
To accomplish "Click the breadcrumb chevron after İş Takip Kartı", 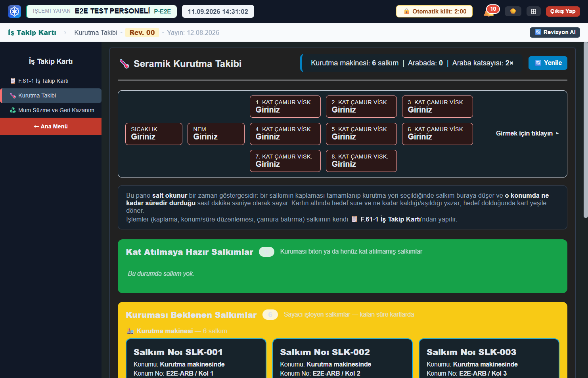I will [x=65, y=32].
